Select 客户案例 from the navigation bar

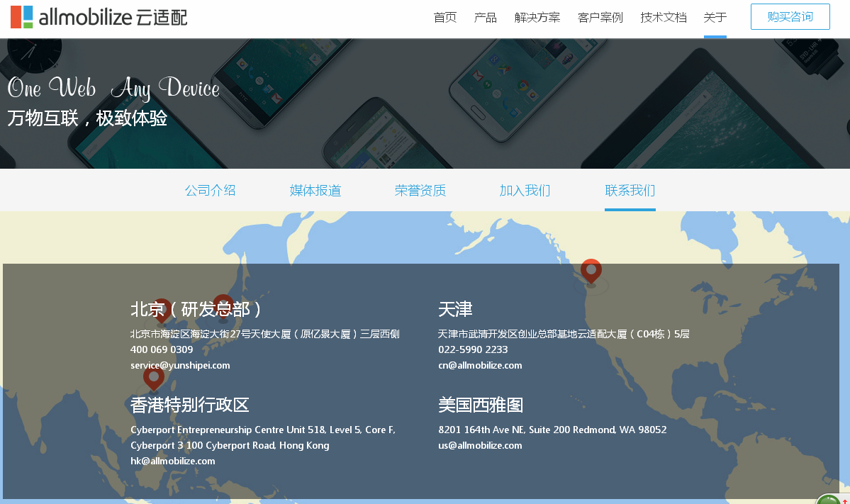point(600,18)
